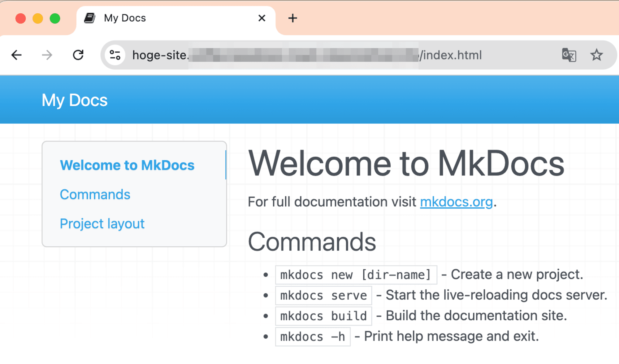Click 'Create a new project.' description text

pyautogui.click(x=517, y=274)
